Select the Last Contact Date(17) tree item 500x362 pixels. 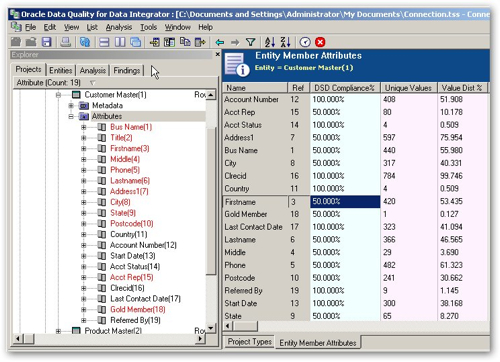tap(145, 299)
